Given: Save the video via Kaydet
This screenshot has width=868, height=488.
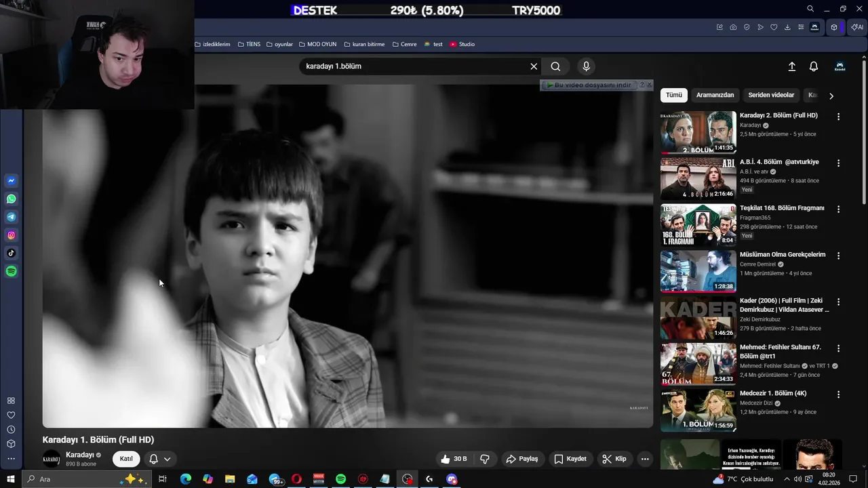Looking at the screenshot, I should coord(570,459).
